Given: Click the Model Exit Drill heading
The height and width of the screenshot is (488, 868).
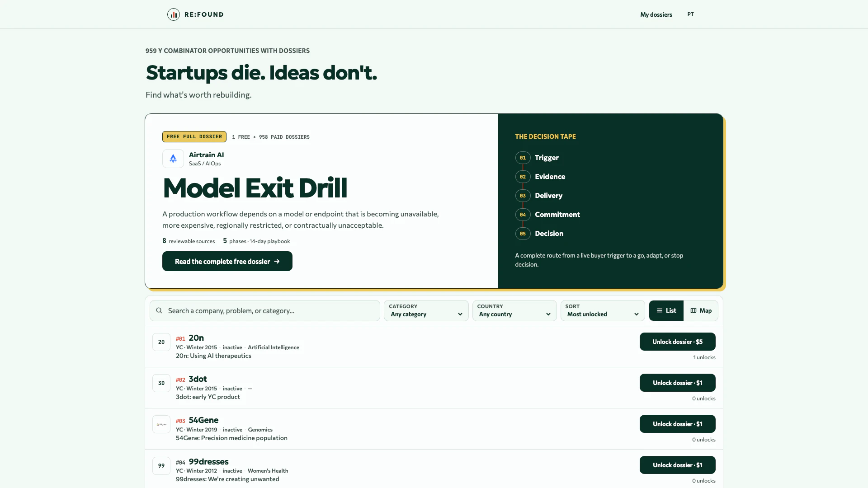Looking at the screenshot, I should tap(255, 188).
